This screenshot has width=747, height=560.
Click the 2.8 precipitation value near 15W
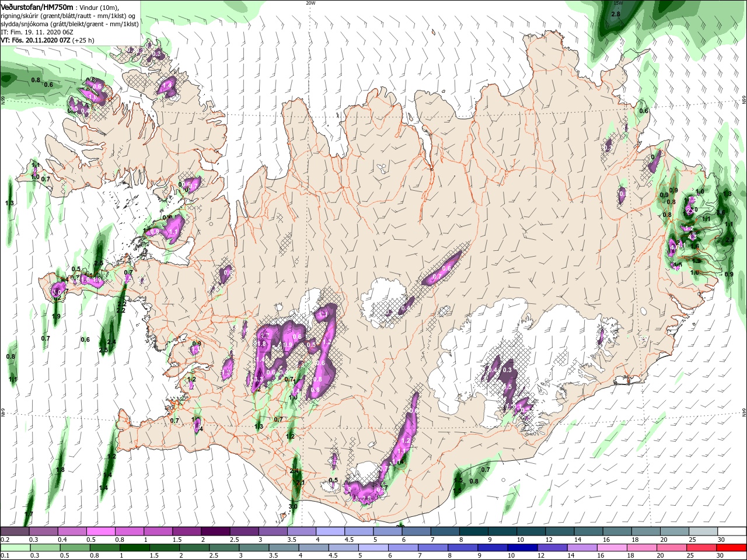point(615,14)
